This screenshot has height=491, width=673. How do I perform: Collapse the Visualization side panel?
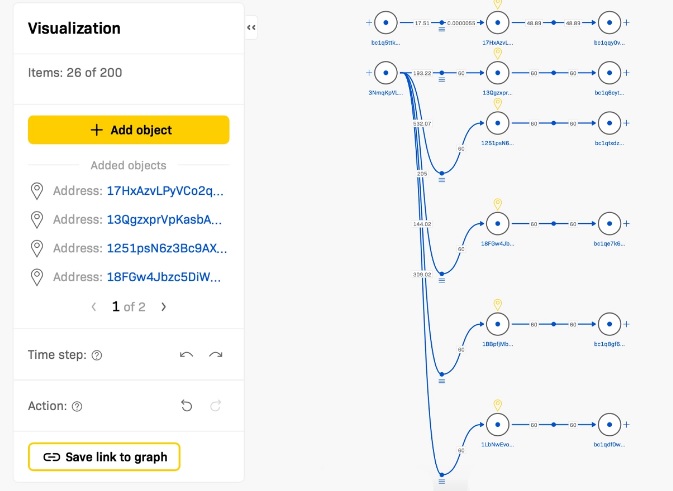click(251, 27)
